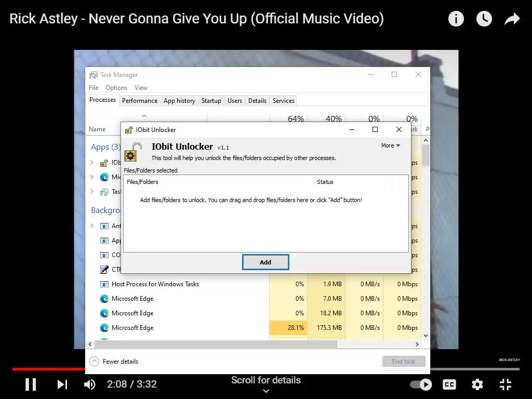Viewport: 532px width, 399px height.
Task: Switch to the App history tab
Action: click(179, 101)
